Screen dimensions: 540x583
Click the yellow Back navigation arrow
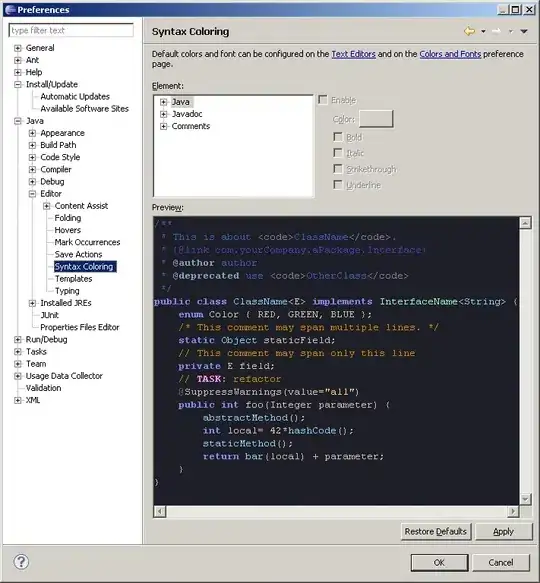(x=470, y=31)
